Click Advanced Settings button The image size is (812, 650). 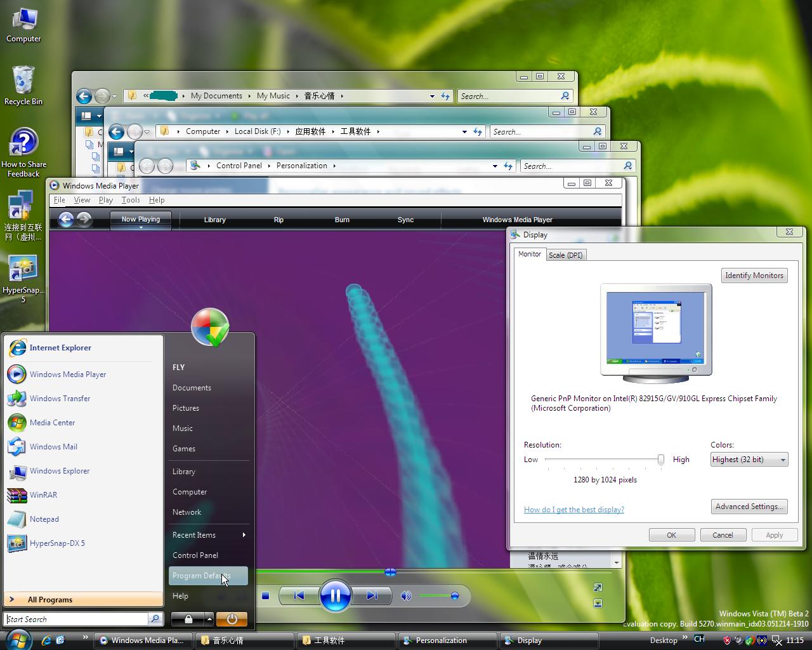coord(749,507)
